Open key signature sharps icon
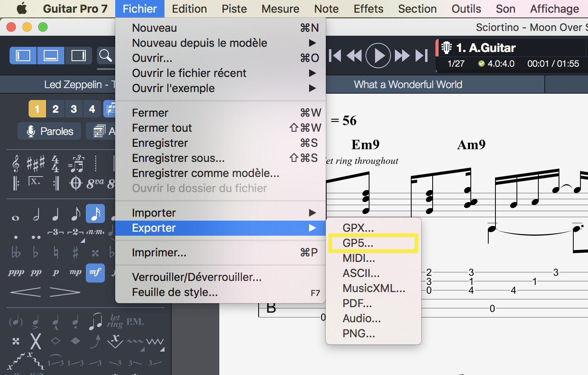Screen dimensions: 588x375 (x=35, y=163)
